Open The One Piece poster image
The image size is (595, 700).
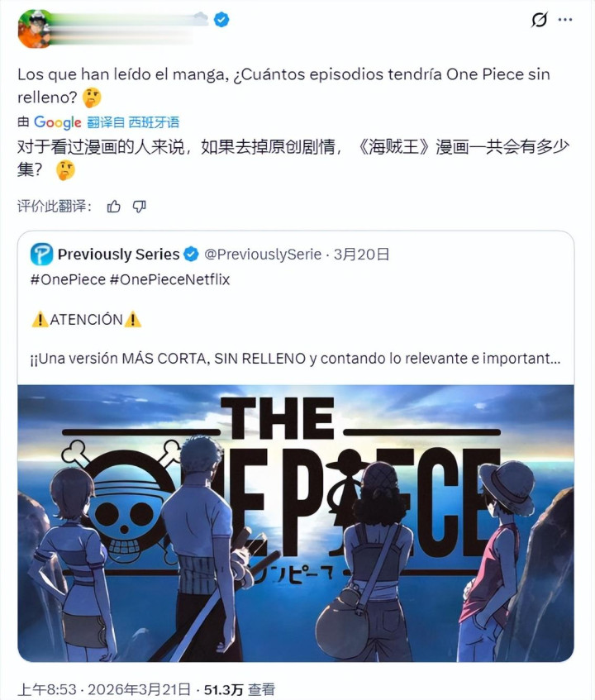[x=296, y=523]
